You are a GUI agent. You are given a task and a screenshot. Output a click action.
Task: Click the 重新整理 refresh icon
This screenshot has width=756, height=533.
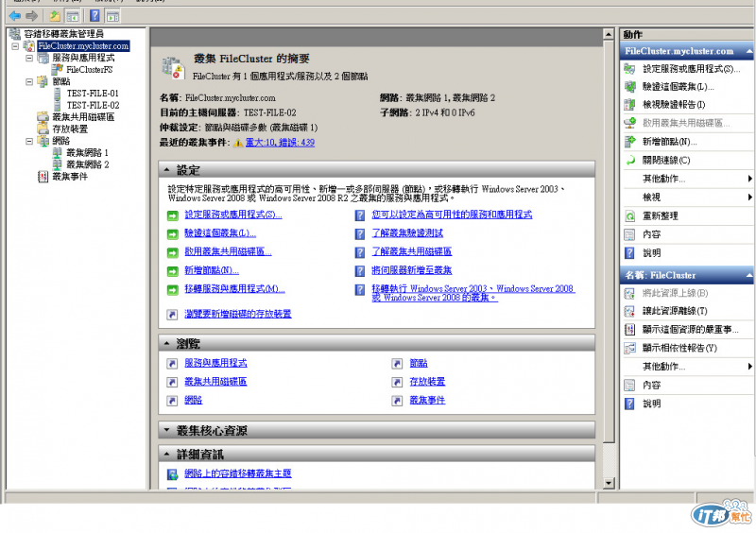click(x=629, y=216)
